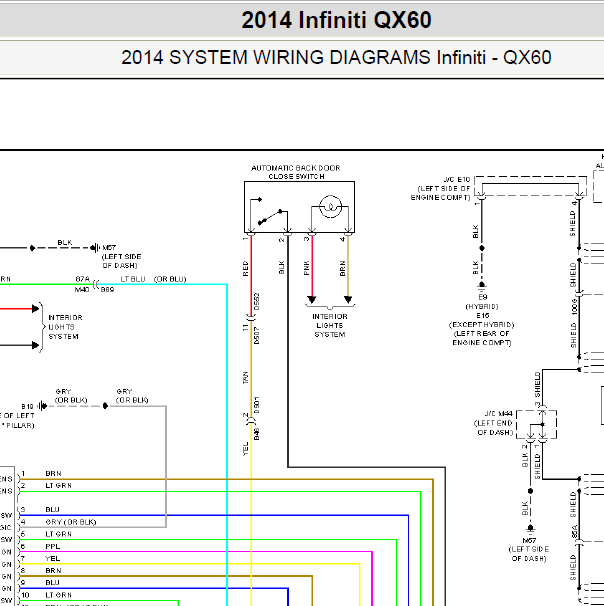Viewport: 604px width, 606px height.
Task: Select the "PNK" wire label at switch pin 3
Action: tap(307, 268)
